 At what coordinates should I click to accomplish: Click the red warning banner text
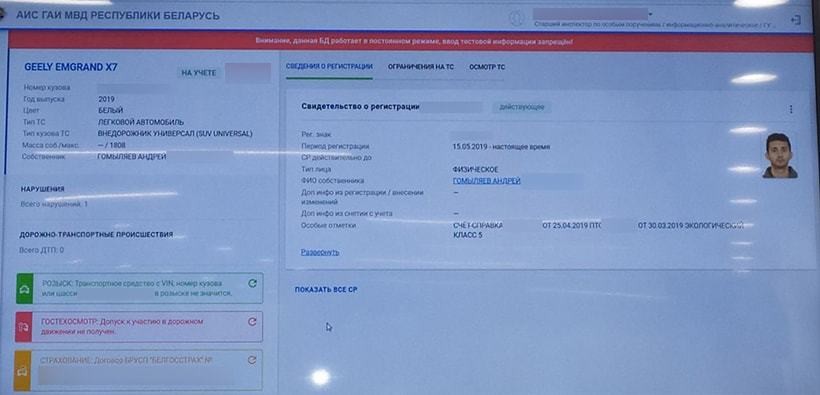point(414,41)
